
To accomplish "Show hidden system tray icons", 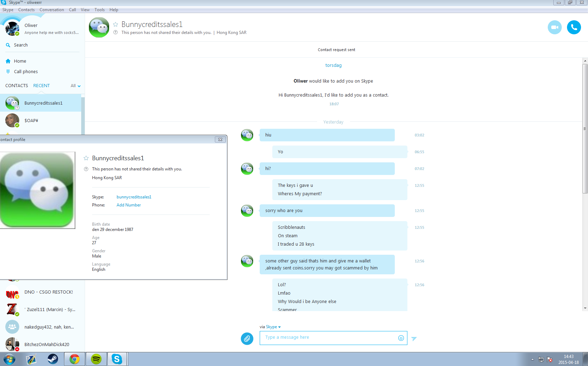I will pyautogui.click(x=532, y=359).
